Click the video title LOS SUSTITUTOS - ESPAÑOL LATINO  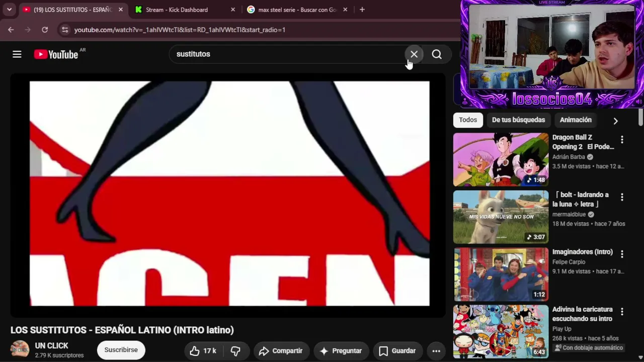click(x=122, y=330)
